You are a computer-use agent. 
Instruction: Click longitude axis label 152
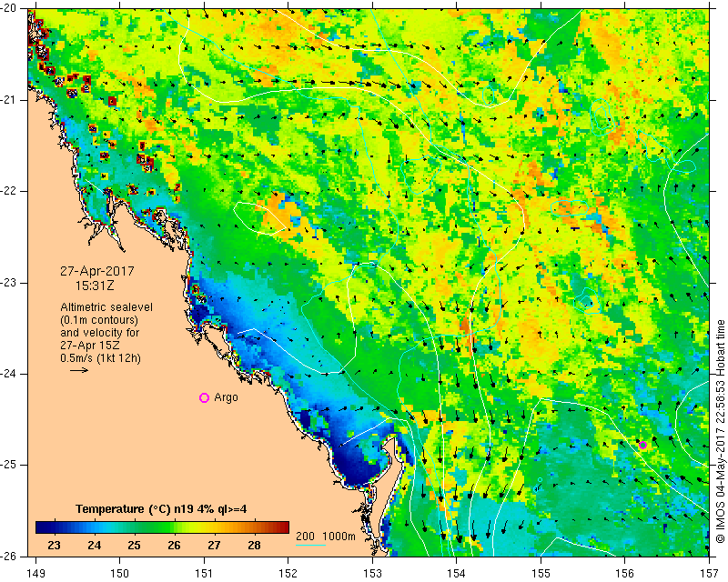[288, 573]
